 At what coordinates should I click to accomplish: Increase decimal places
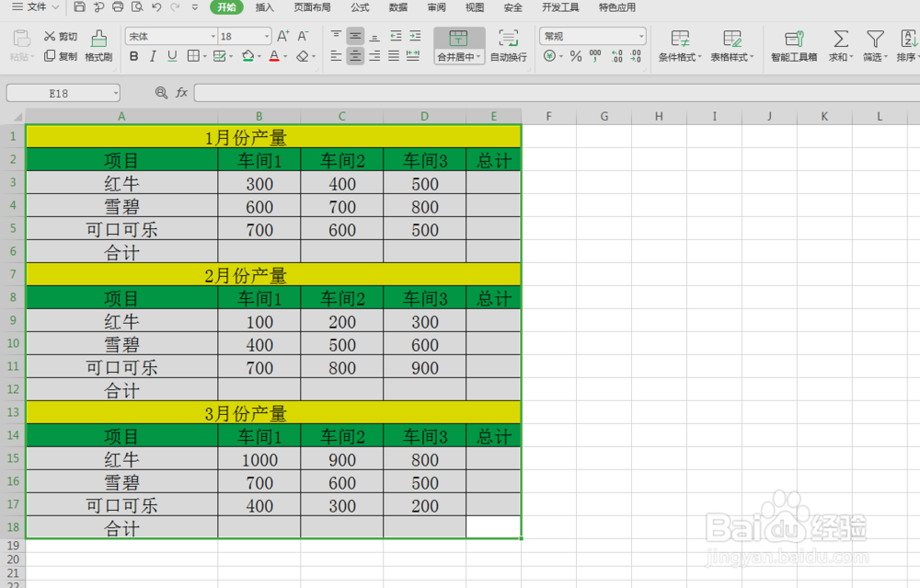(x=616, y=56)
